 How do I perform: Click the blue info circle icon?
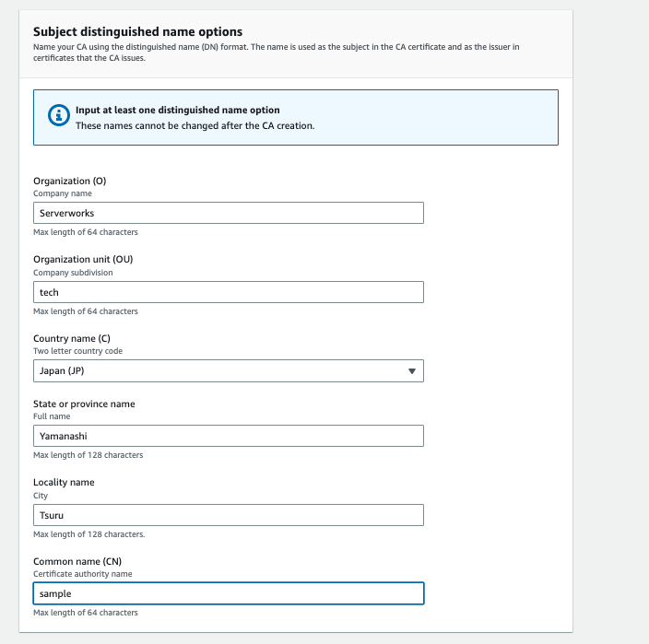pos(59,115)
